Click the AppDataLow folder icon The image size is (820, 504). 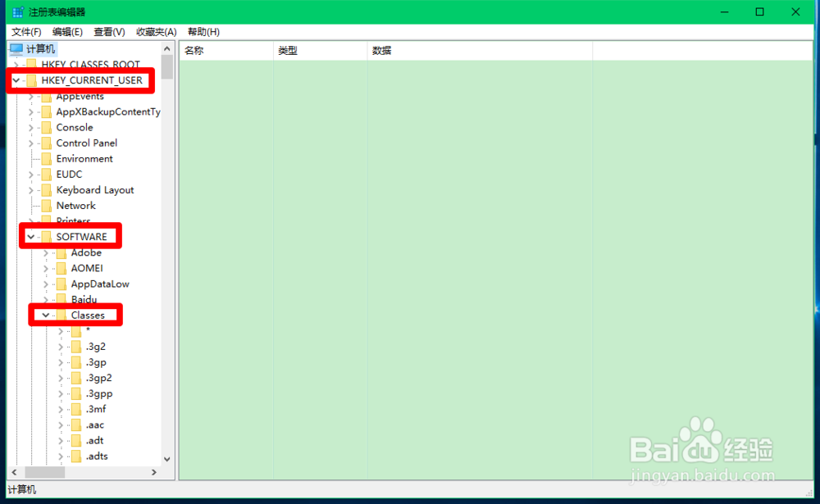[x=61, y=284]
